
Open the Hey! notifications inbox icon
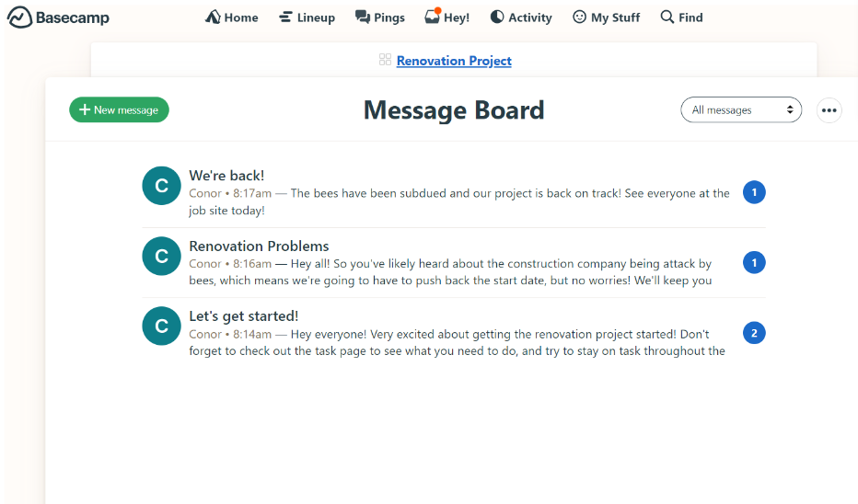tap(433, 17)
